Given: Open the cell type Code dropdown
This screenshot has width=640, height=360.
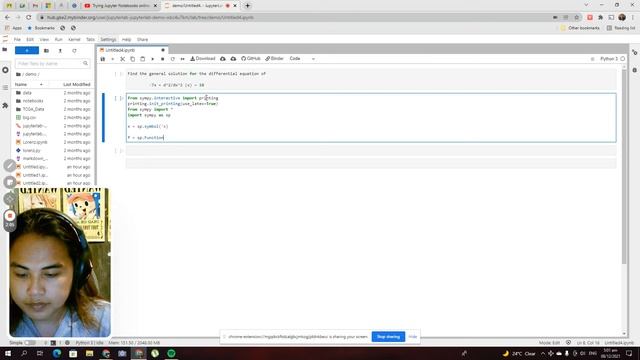Looking at the screenshot, I should [302, 59].
